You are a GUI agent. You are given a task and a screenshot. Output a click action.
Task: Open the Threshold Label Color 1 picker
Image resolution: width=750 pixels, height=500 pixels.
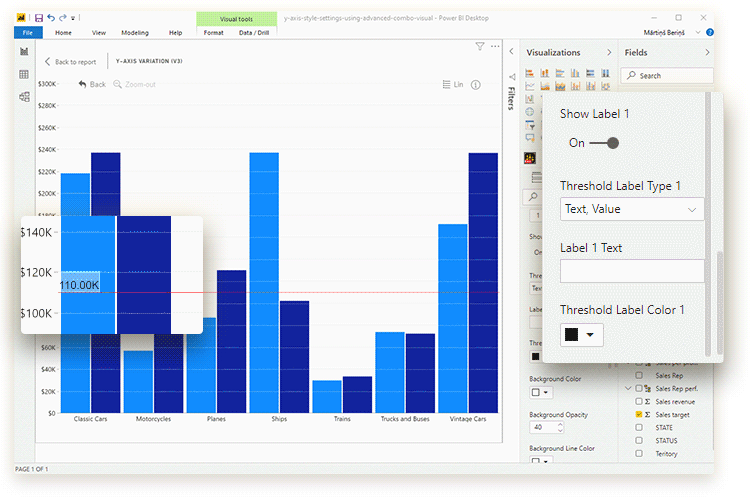[x=582, y=334]
